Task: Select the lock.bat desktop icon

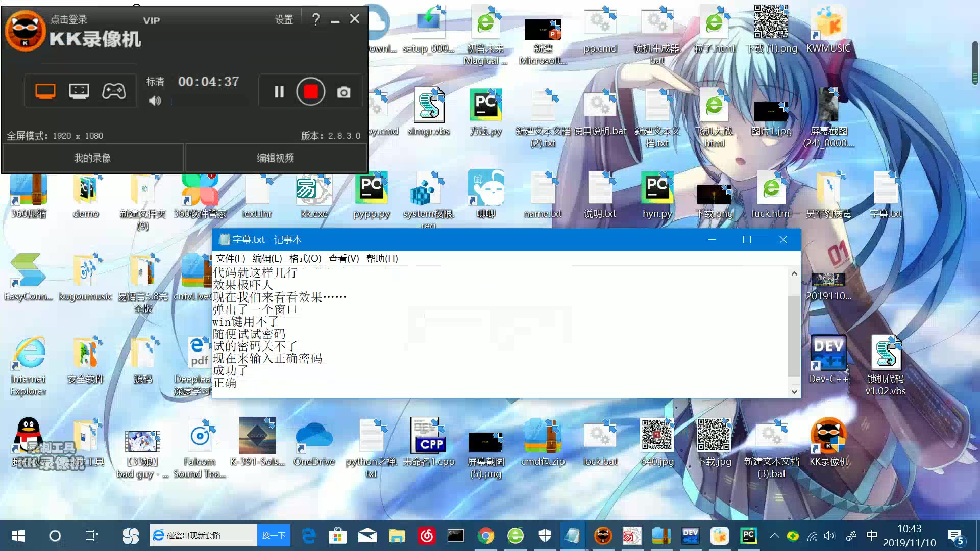Action: click(x=600, y=443)
